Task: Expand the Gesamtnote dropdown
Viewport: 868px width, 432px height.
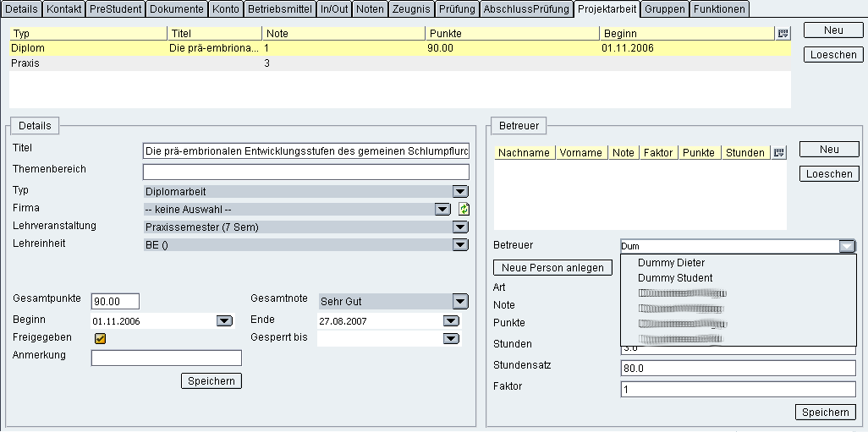Action: [459, 301]
